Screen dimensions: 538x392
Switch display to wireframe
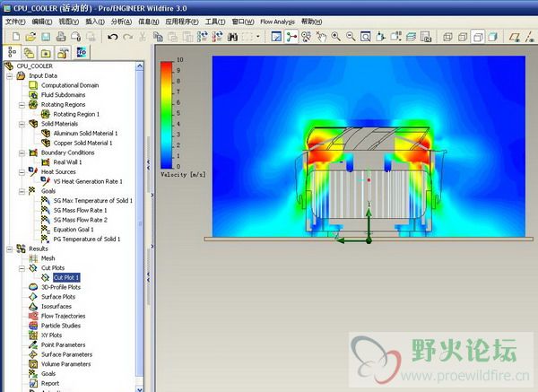coord(447,37)
